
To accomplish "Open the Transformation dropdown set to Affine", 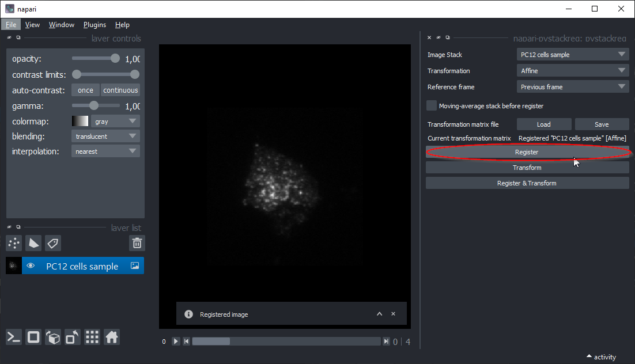I will click(x=572, y=71).
